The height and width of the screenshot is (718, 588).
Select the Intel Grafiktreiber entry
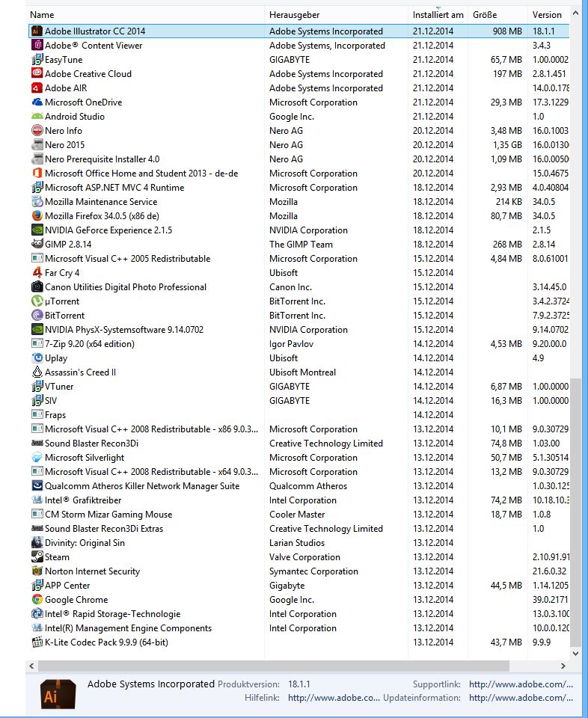(298, 500)
